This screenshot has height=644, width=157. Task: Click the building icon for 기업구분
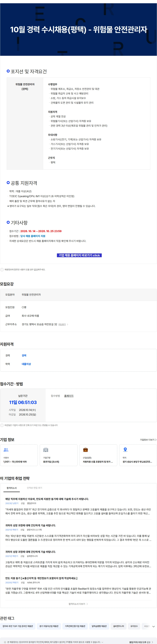tap(46, 450)
